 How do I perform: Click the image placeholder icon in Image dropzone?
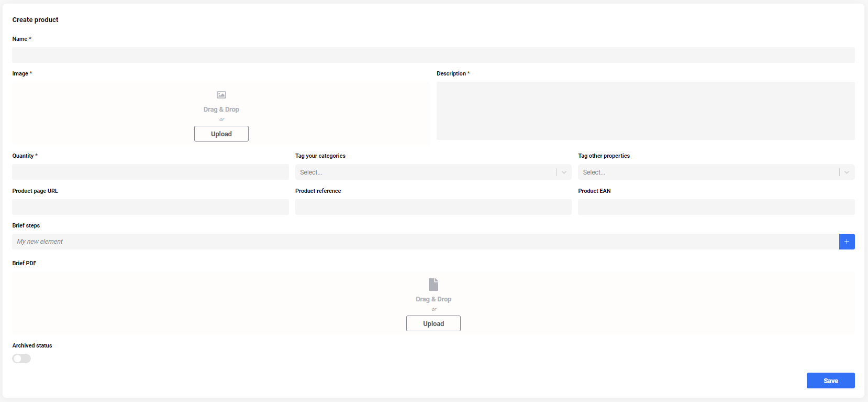coord(221,95)
